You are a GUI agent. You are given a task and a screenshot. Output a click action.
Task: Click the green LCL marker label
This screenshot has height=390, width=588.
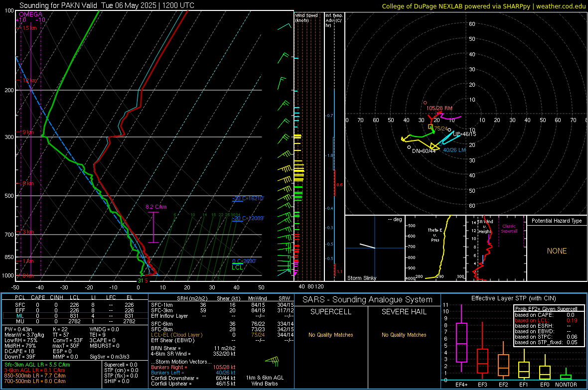tap(237, 268)
